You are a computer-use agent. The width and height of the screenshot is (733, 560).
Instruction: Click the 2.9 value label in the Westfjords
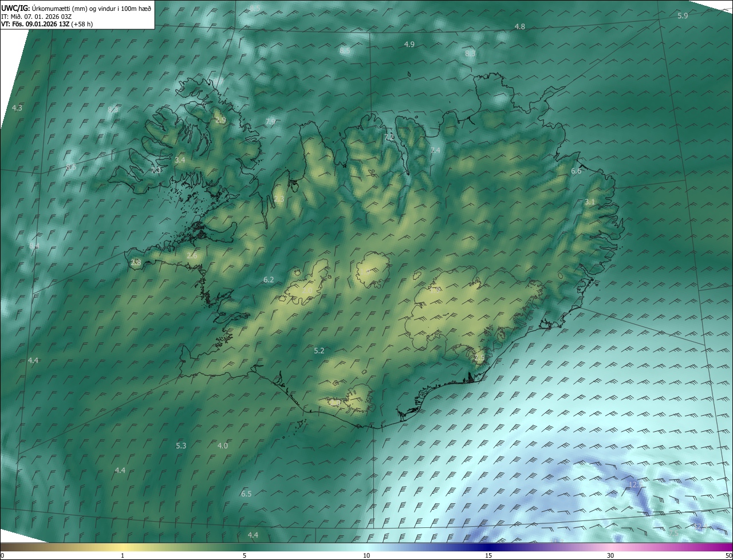pos(220,120)
